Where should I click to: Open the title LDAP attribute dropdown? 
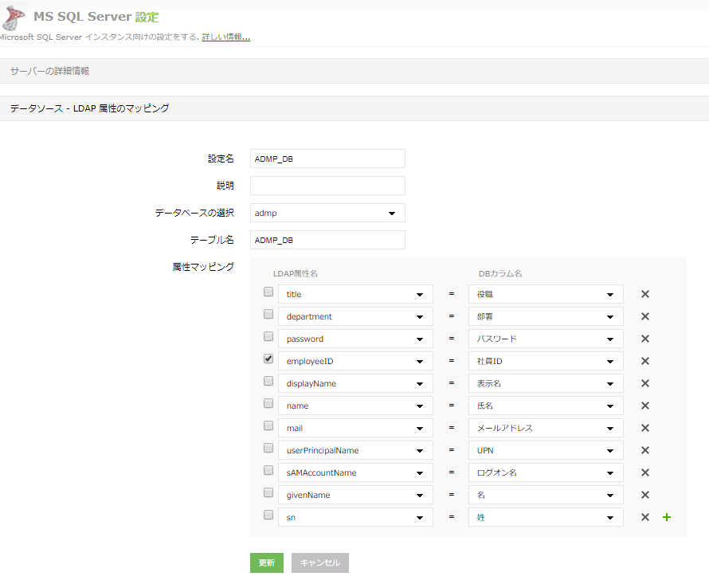pyautogui.click(x=355, y=294)
